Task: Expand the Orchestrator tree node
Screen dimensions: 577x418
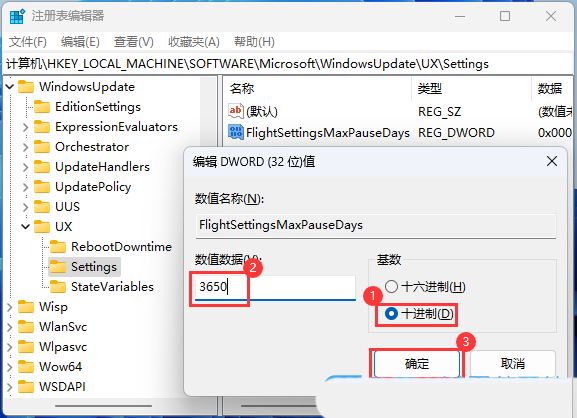Action: 25,147
